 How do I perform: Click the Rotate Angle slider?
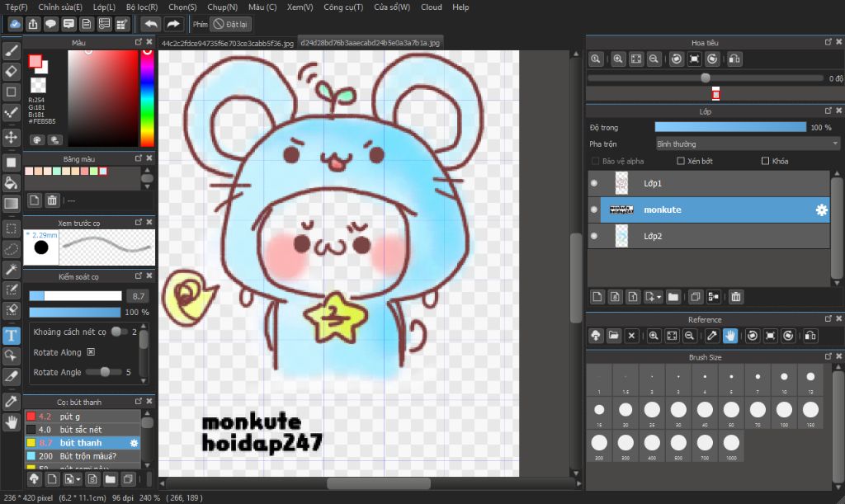103,372
